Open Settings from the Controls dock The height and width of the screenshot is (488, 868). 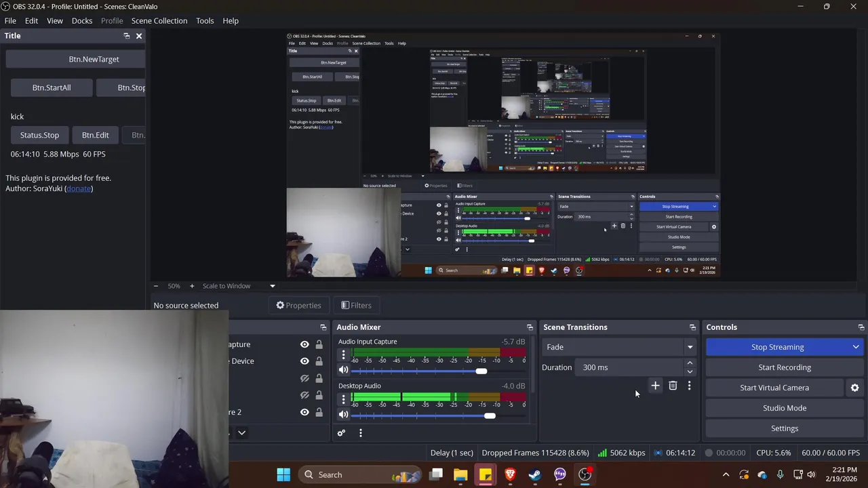[785, 428]
